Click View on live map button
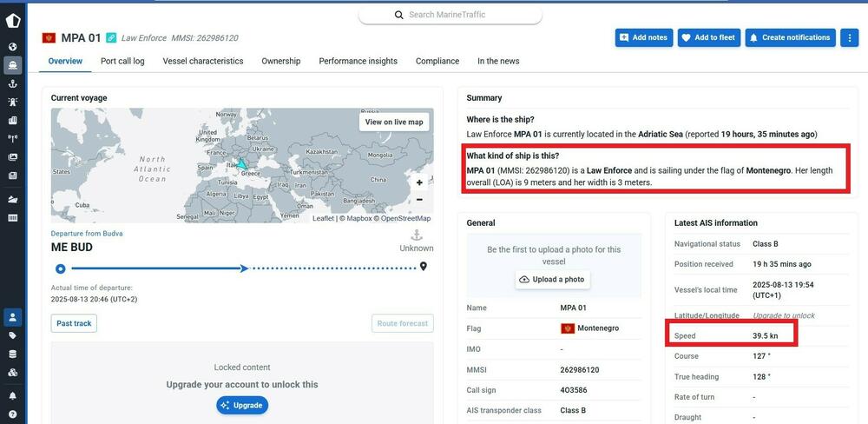The image size is (868, 424). tap(394, 122)
